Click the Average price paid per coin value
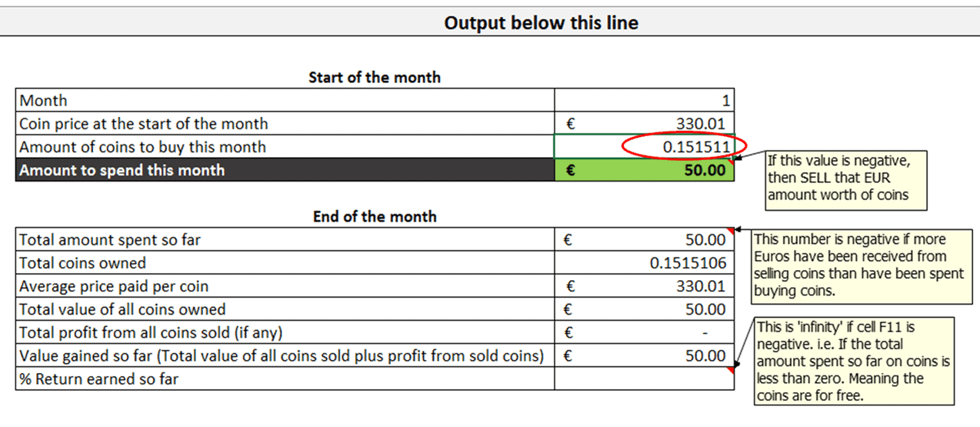This screenshot has width=980, height=427. (x=644, y=286)
